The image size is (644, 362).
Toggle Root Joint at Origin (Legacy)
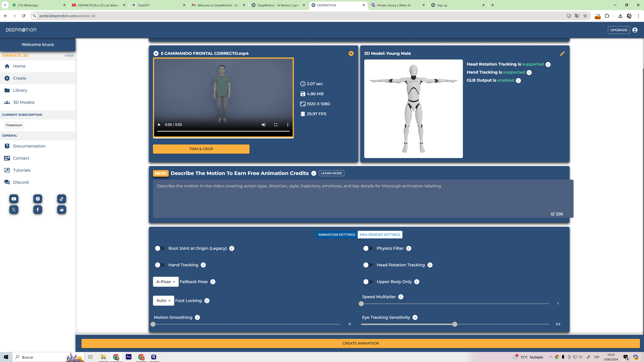click(159, 248)
